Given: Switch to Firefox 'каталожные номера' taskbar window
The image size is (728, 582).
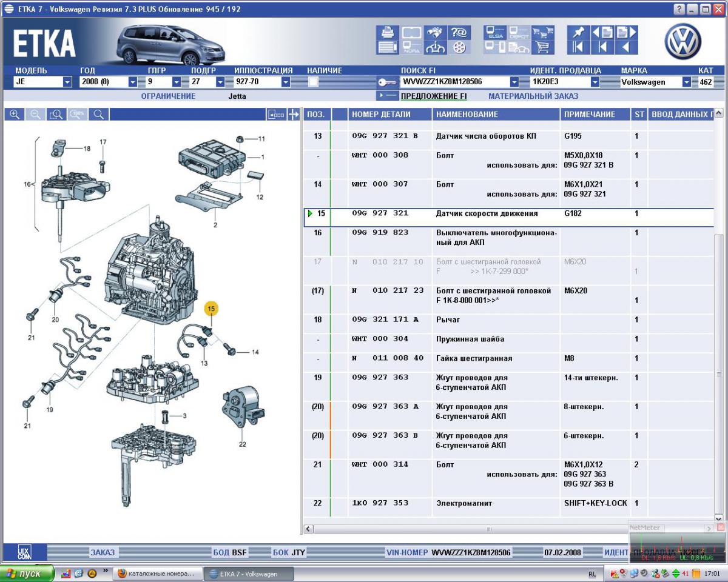Looking at the screenshot, I should pos(158,574).
